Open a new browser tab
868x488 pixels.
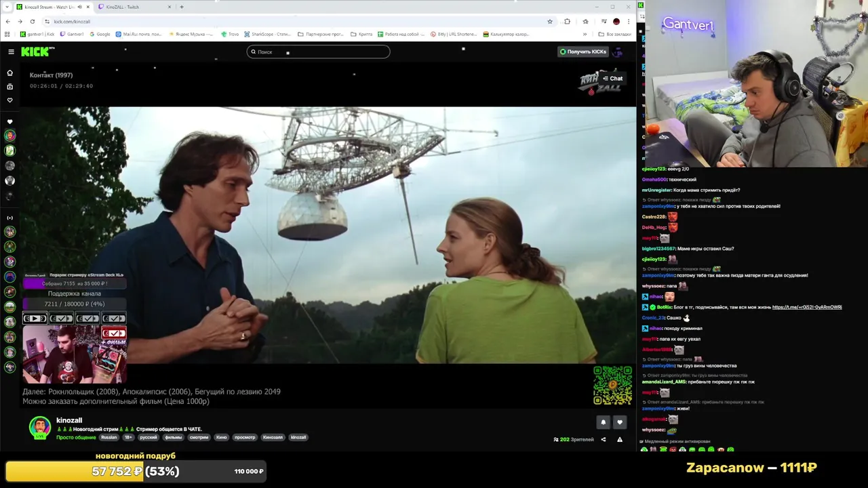click(x=181, y=7)
